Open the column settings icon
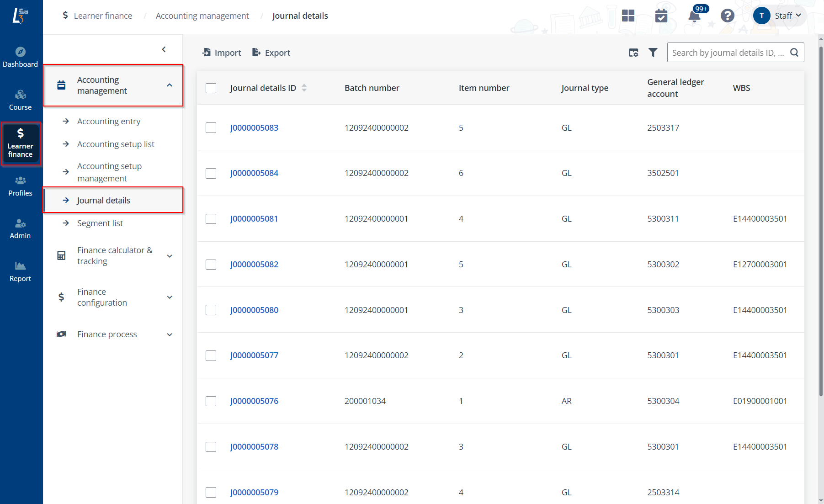Screen dimensions: 824x504 633,53
